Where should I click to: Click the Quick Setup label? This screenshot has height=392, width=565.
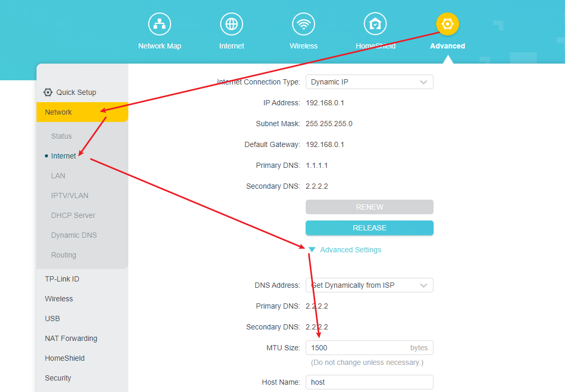click(x=76, y=92)
